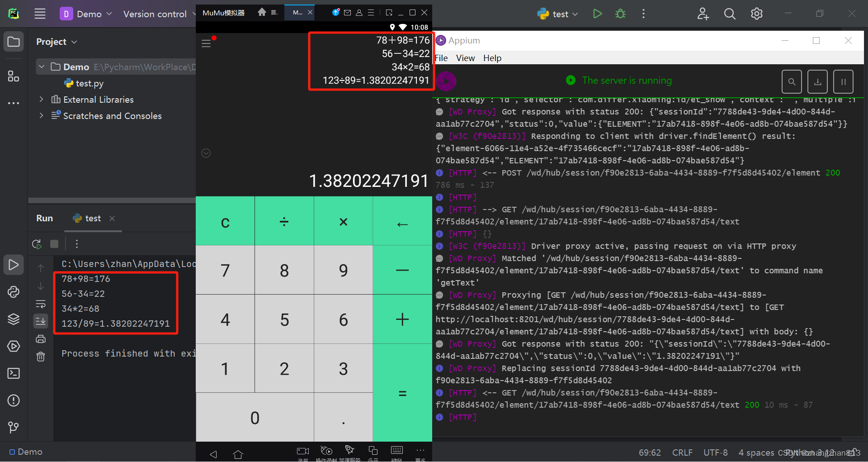The height and width of the screenshot is (462, 868).
Task: Open Appium File menu
Action: 441,58
